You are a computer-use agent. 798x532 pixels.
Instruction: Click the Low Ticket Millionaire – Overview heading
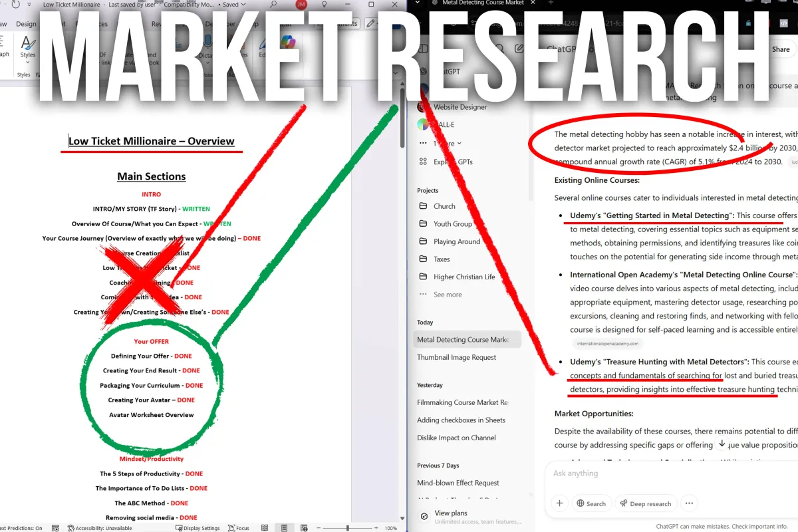point(152,141)
